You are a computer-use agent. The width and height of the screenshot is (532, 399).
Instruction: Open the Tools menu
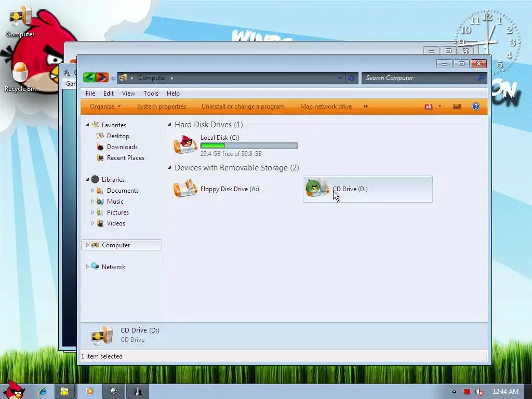pos(151,94)
